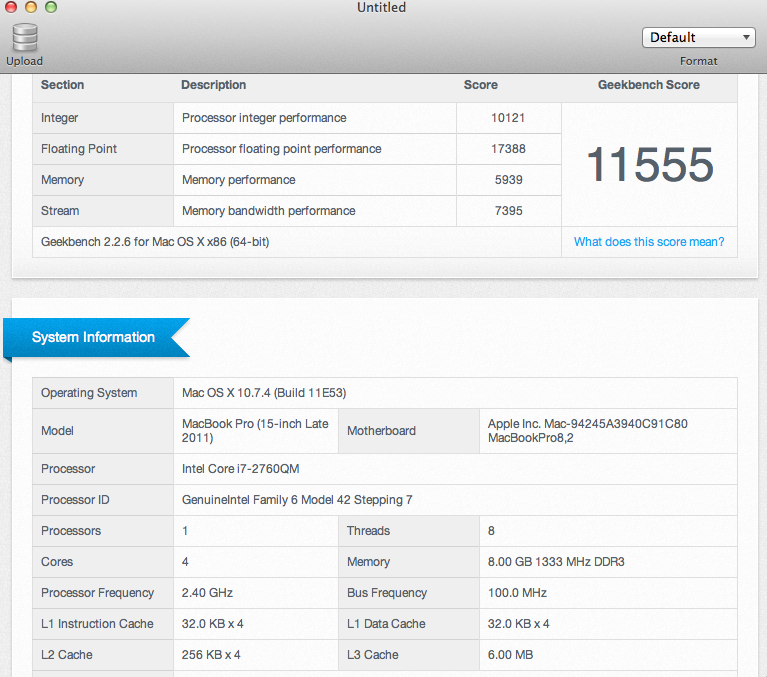Screen dimensions: 767x677
Task: Click the 'Section' column header
Action: click(x=63, y=85)
